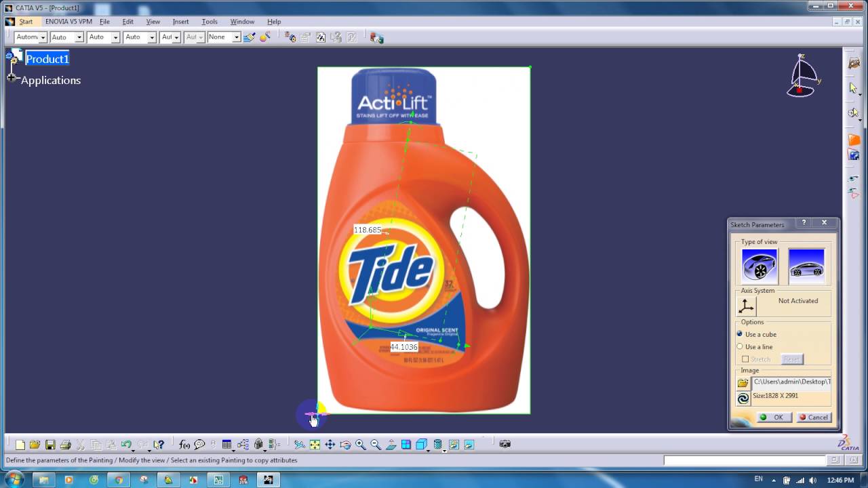Click the command input field at bottom right

tap(745, 460)
